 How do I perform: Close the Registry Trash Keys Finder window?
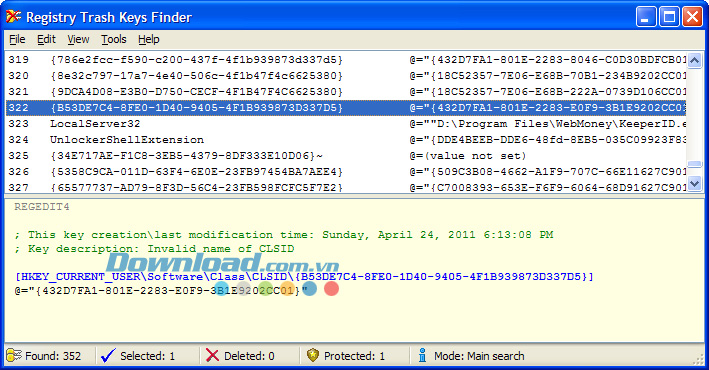pos(692,17)
